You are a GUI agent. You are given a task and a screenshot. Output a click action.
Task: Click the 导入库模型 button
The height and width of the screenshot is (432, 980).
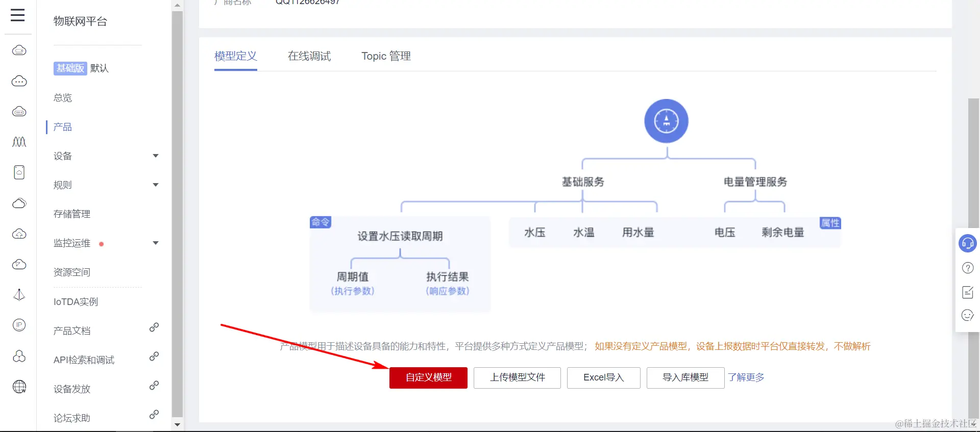pyautogui.click(x=685, y=377)
